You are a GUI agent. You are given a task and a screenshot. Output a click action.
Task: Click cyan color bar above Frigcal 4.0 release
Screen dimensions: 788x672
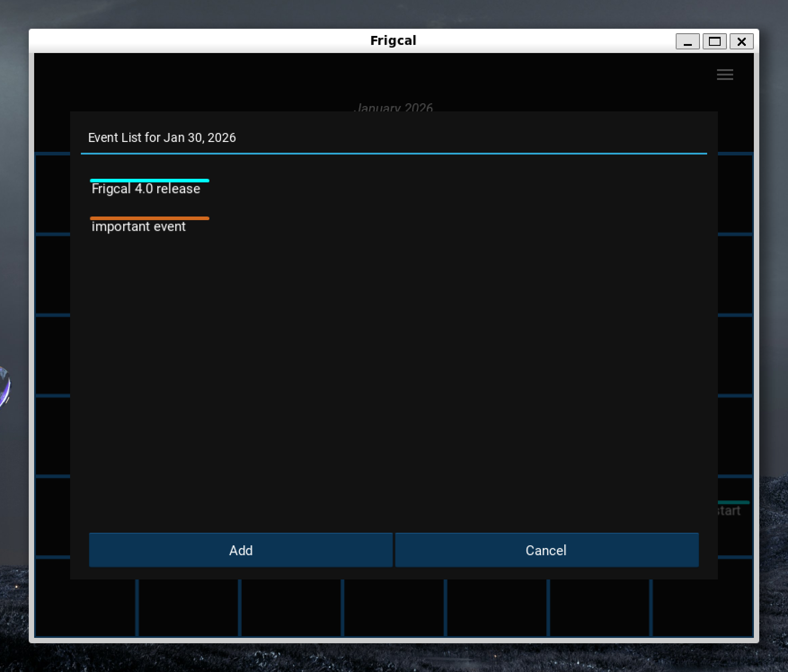149,181
